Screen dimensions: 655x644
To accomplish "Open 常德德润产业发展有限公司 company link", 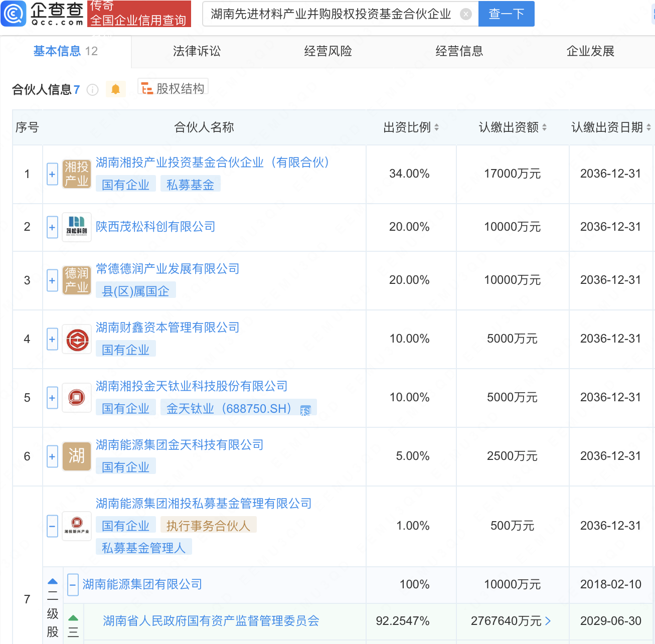I will [168, 269].
